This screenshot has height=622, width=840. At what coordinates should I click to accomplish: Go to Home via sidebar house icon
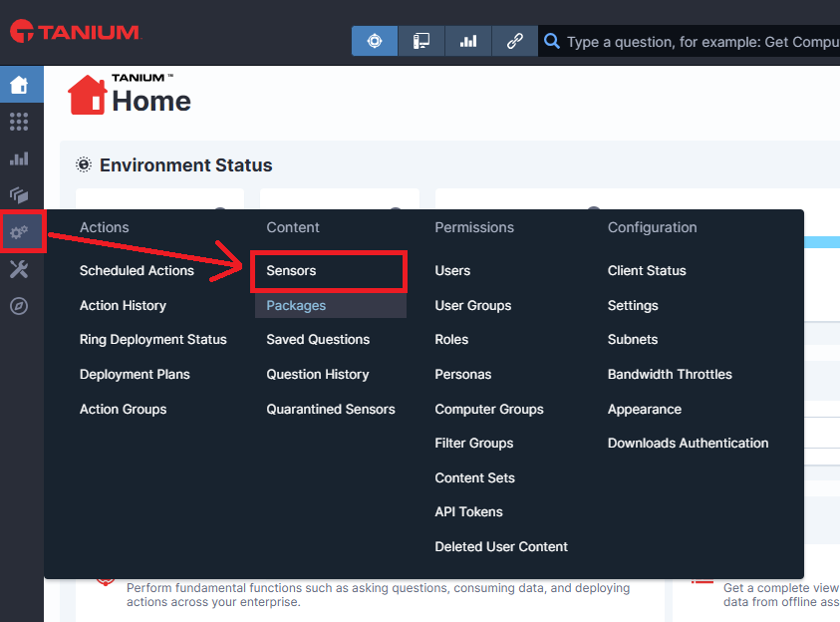click(x=19, y=85)
